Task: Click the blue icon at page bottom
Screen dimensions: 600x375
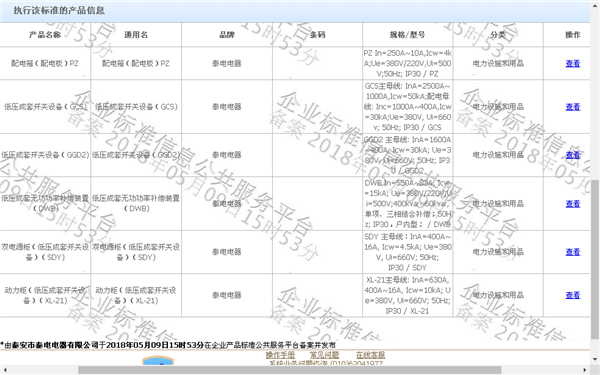Action: [158, 361]
